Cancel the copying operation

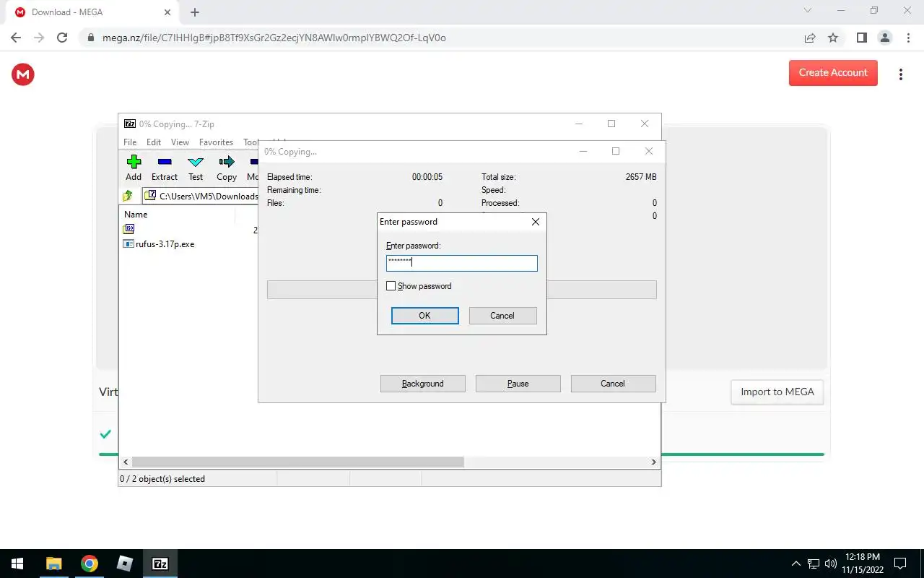click(x=613, y=384)
